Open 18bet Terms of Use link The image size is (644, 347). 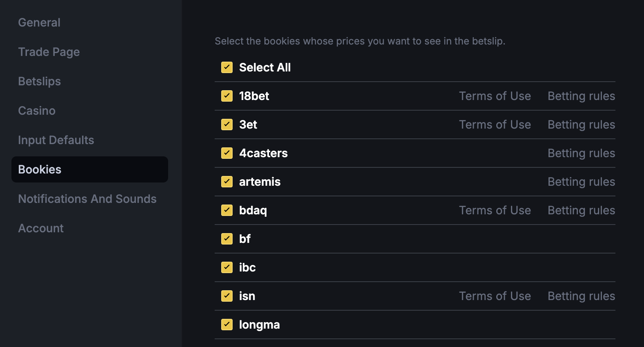click(x=495, y=96)
